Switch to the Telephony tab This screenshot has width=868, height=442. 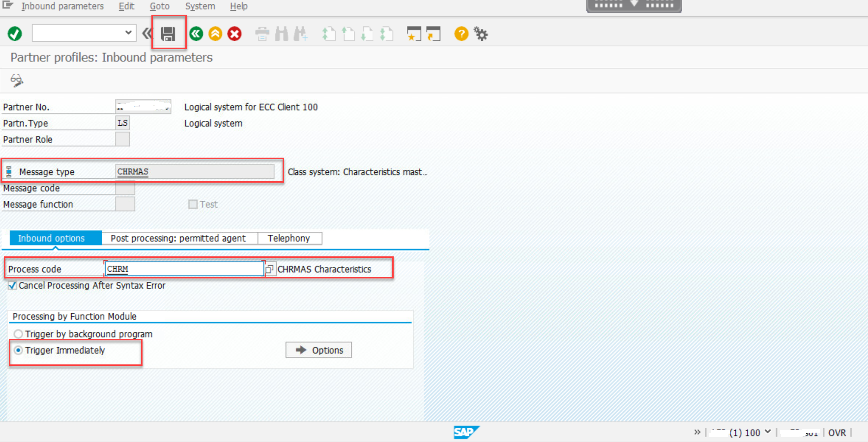tap(289, 238)
